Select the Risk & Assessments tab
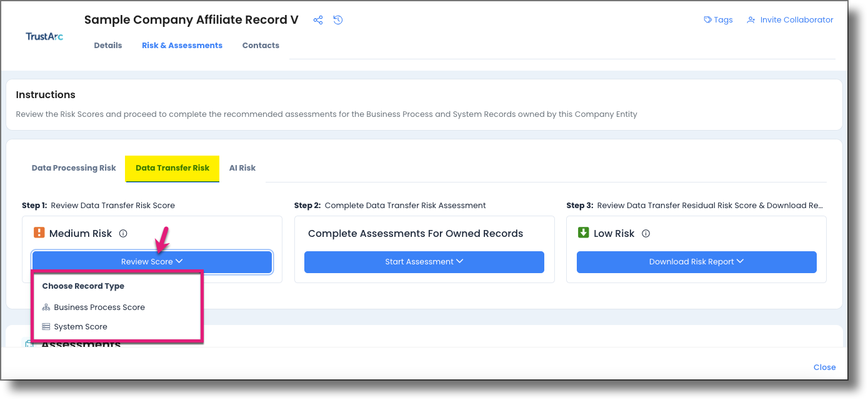Screen dimensions: 868x400 tap(182, 46)
